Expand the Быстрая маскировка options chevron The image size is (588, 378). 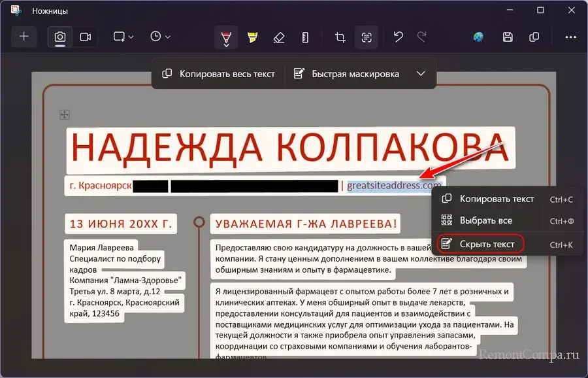(421, 74)
